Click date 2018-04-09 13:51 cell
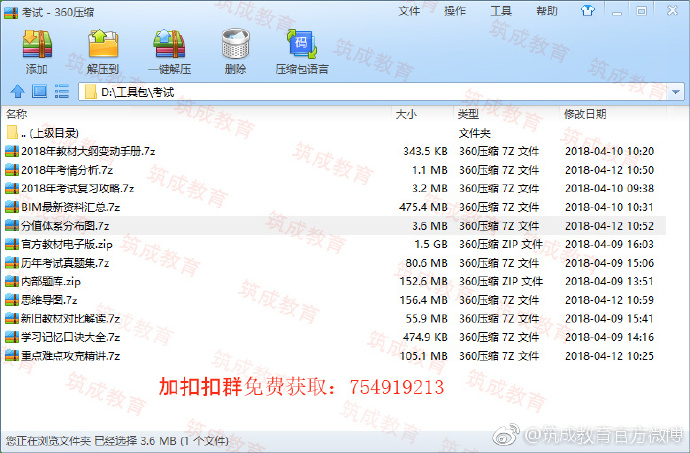Image resolution: width=690 pixels, height=453 pixels. click(x=609, y=281)
